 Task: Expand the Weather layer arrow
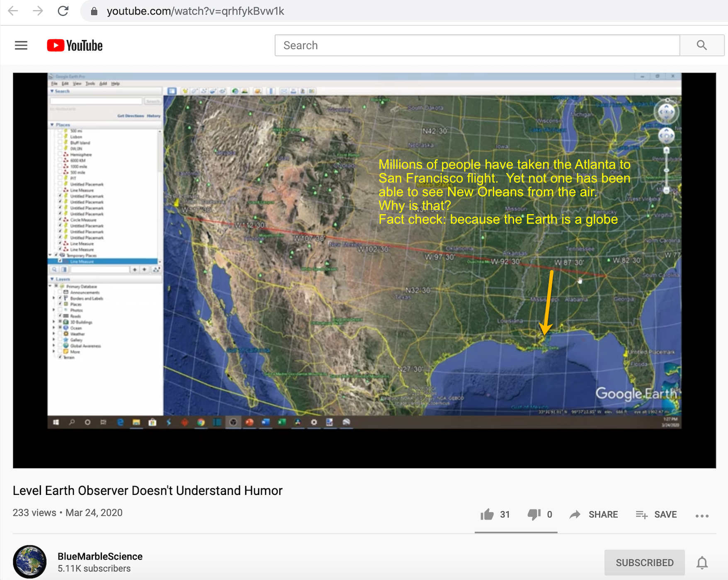pos(53,334)
